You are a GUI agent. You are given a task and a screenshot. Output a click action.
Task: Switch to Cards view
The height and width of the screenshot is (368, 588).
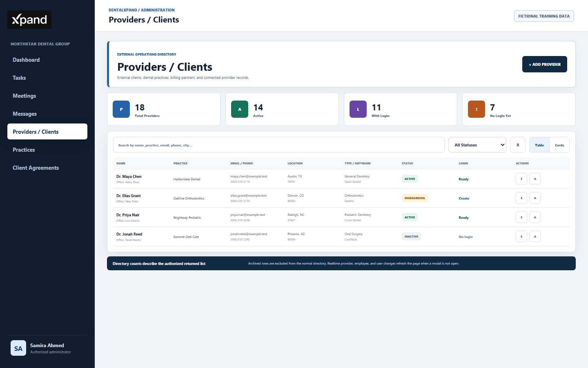pos(559,145)
